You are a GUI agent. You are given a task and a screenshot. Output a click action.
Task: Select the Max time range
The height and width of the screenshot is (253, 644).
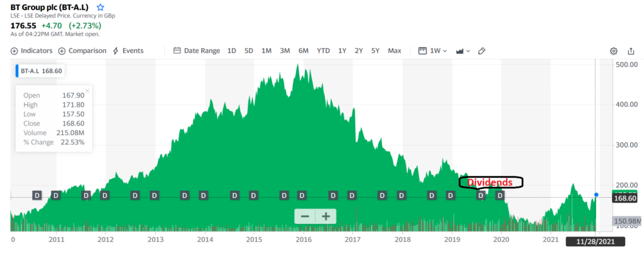[394, 51]
